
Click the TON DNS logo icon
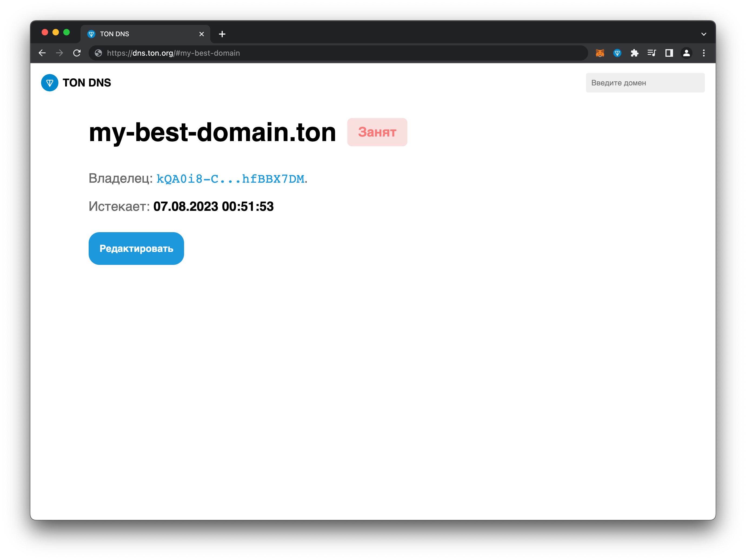click(x=49, y=83)
